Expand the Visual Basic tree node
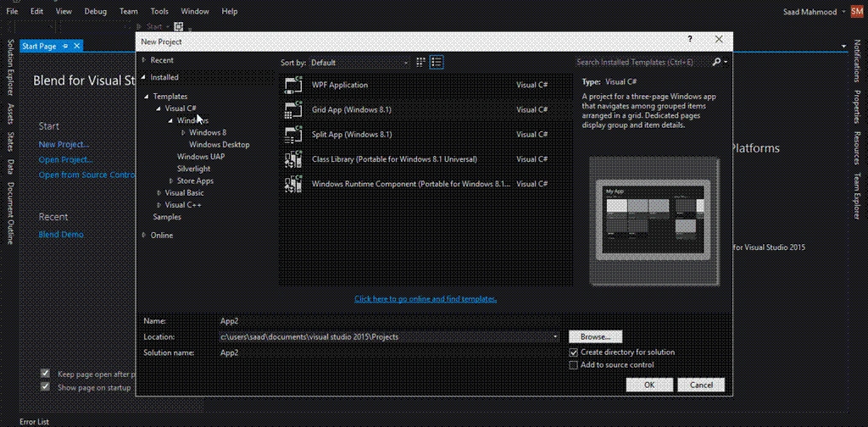 [x=159, y=193]
